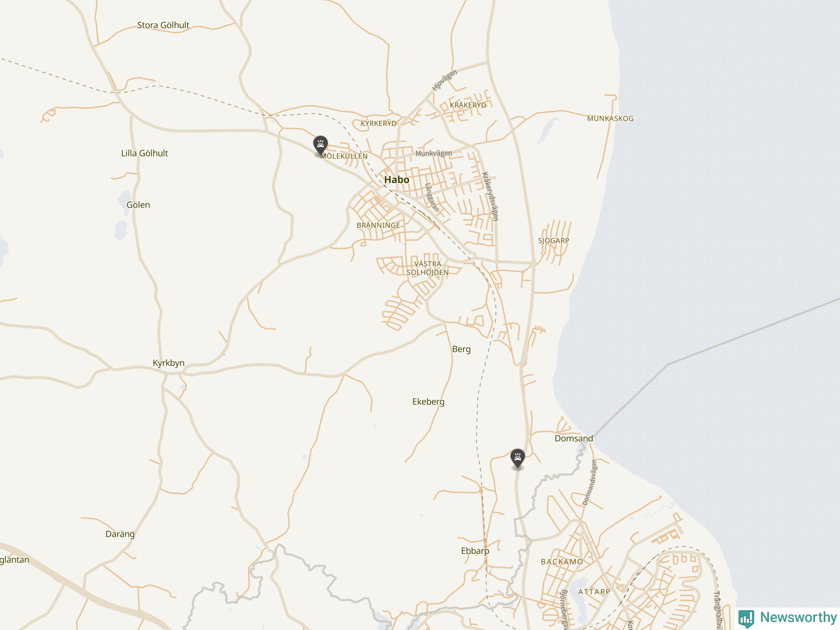Click the Habo town label
This screenshot has height=630, width=840.
click(396, 179)
